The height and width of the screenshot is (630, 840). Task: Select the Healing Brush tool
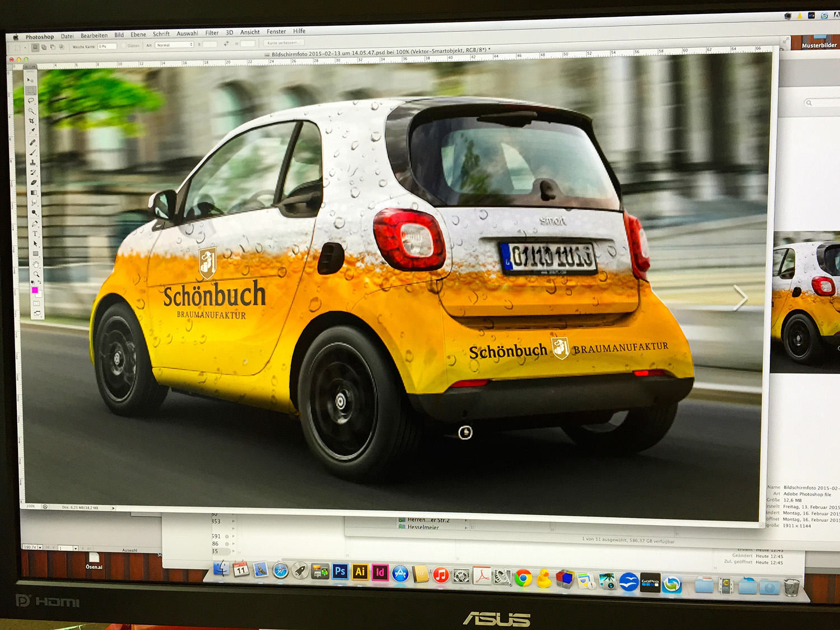[x=32, y=142]
